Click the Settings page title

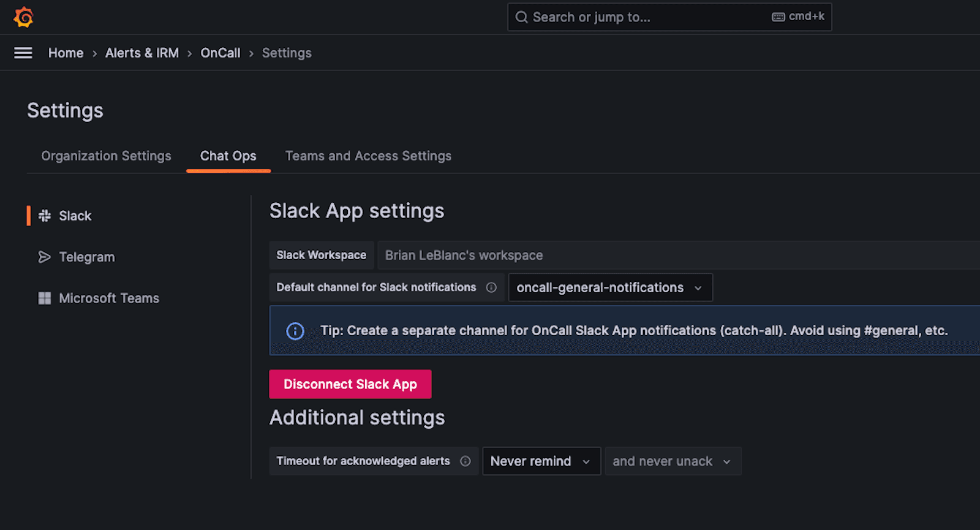pyautogui.click(x=65, y=111)
